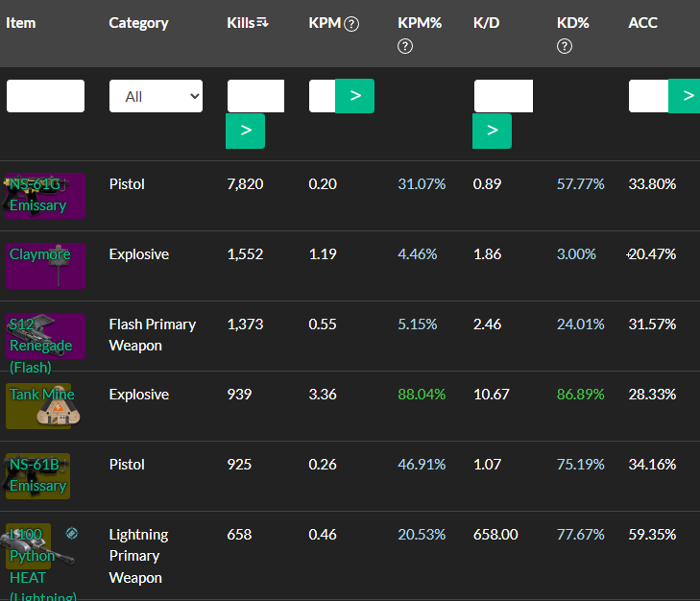Sort by the KPM% column header
Screen dimensions: 700x601
(x=420, y=23)
